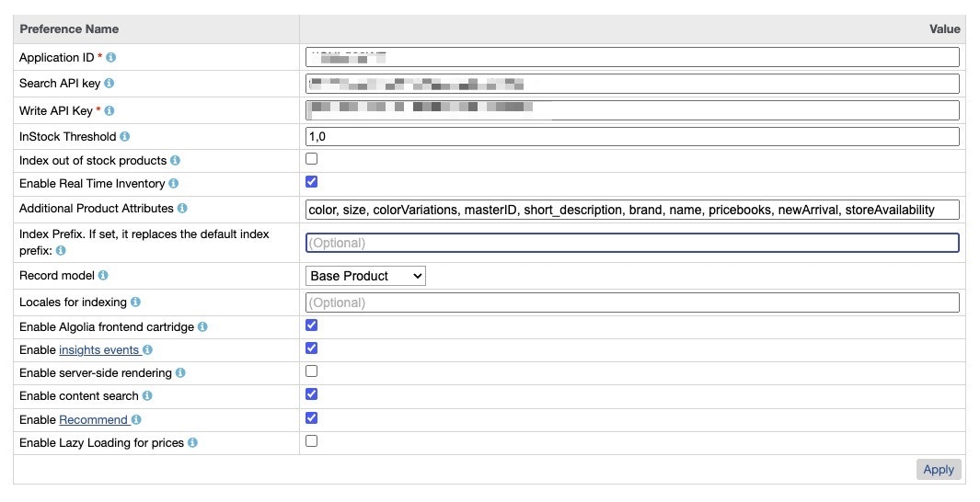Click info icon for Additional Product Attributes
This screenshot has width=980, height=502.
pos(182,208)
